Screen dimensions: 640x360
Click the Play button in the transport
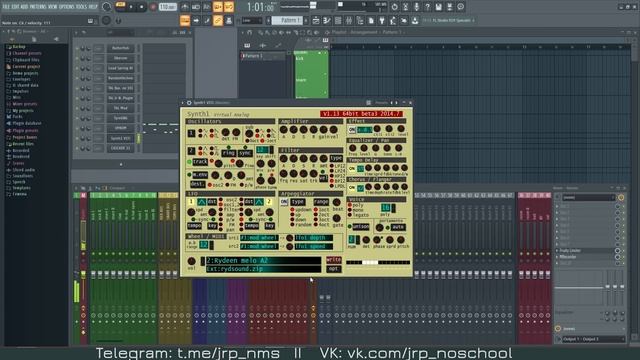coord(131,7)
